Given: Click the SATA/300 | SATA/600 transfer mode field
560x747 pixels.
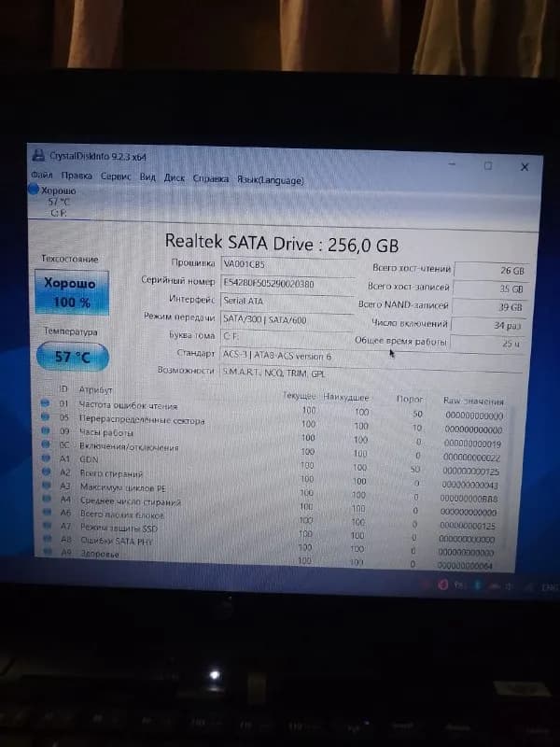Looking at the screenshot, I should pyautogui.click(x=287, y=319).
